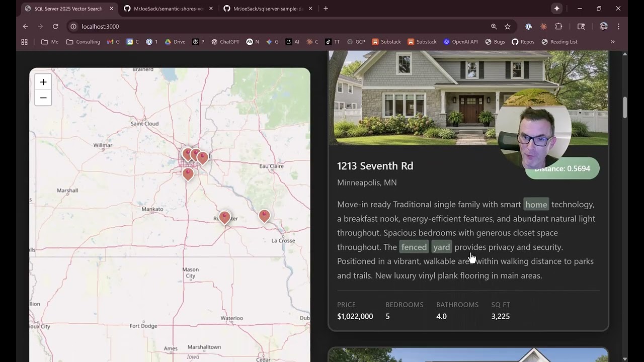Go back with the browser back arrow
This screenshot has width=644, height=362.
25,26
